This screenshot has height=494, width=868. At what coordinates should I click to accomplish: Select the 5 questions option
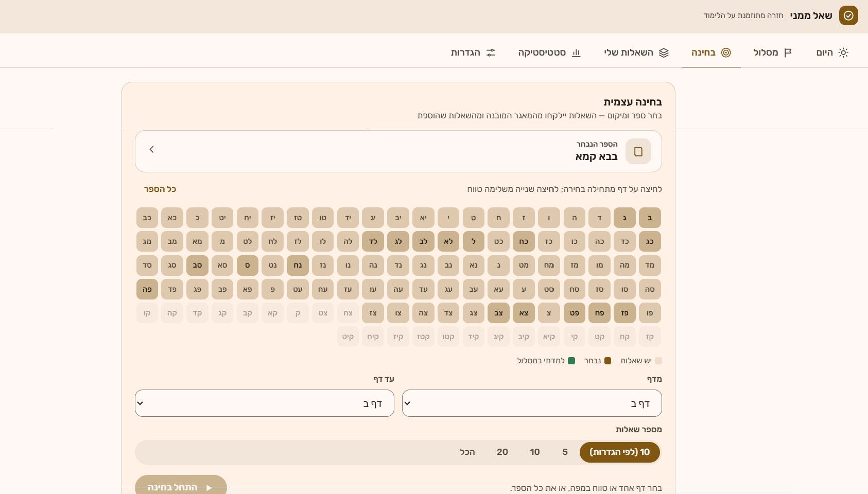pos(565,452)
